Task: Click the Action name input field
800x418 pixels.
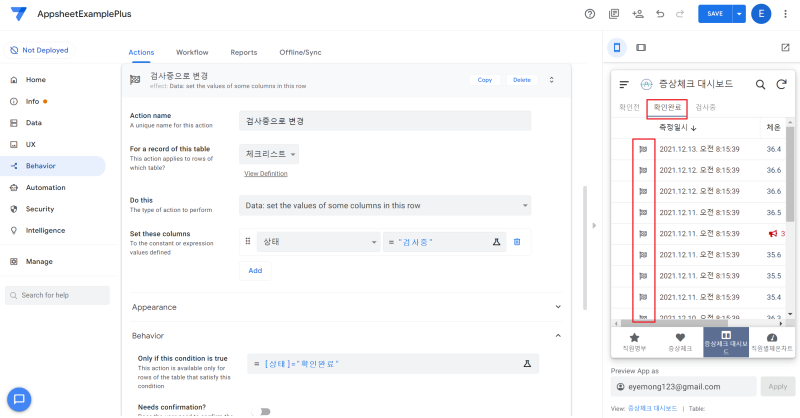Action: coord(385,120)
